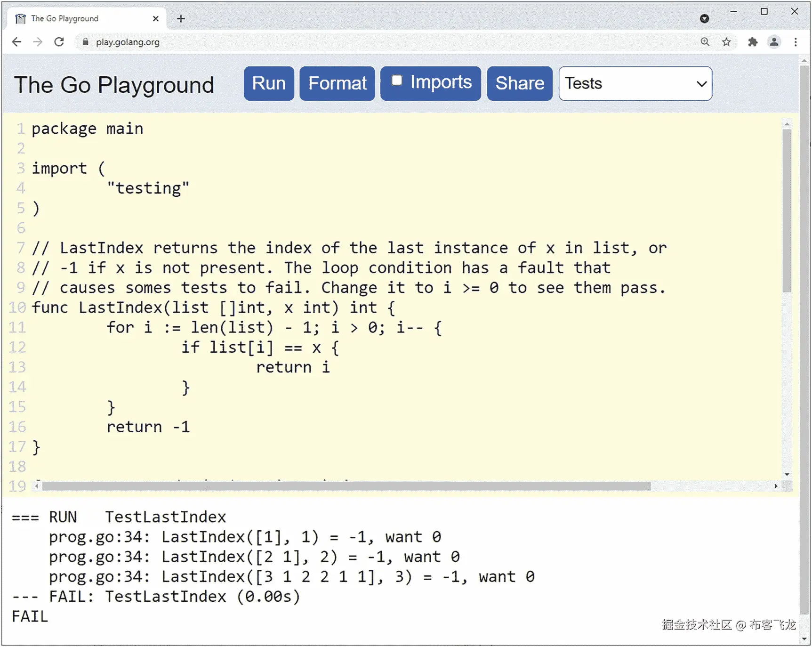This screenshot has height=647, width=812.
Task: Click the final FAIL output line
Action: (x=30, y=616)
